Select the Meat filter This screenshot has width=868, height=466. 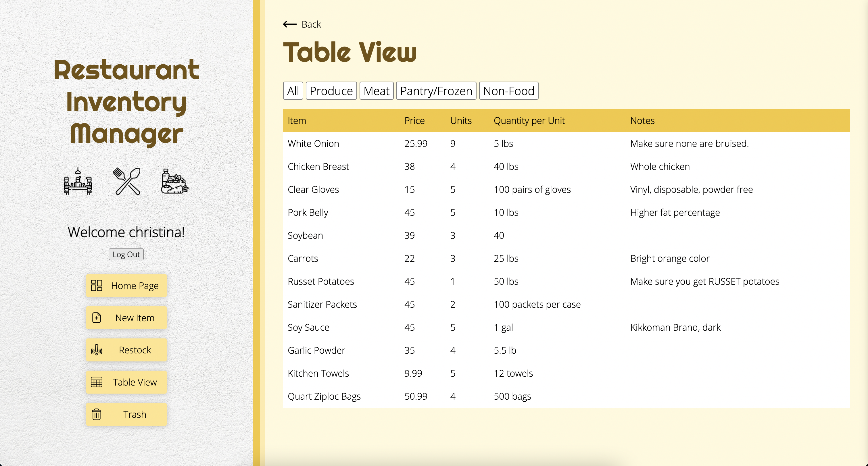377,90
